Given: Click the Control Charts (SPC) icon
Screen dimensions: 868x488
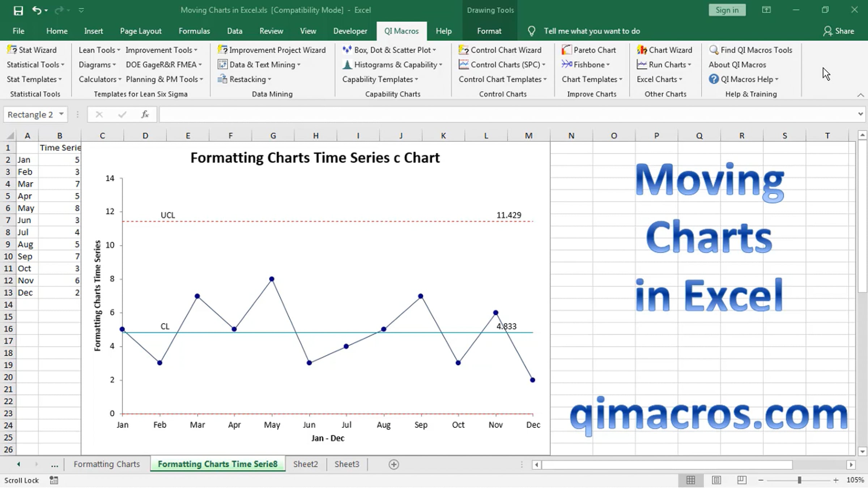Looking at the screenshot, I should tap(464, 65).
